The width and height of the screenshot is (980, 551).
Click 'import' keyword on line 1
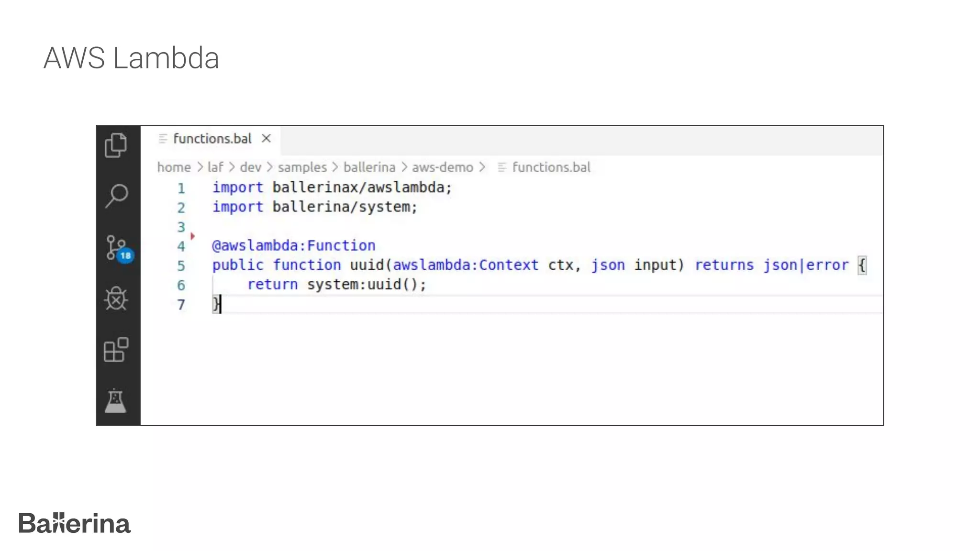point(238,187)
